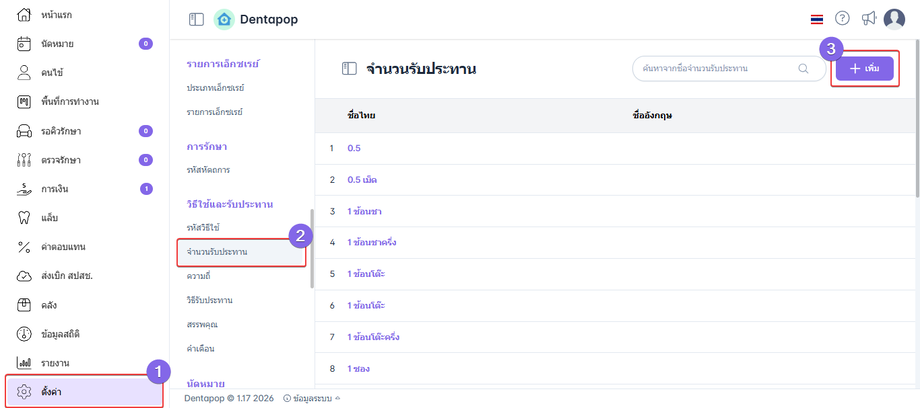
Task: Open the lab section tooth icon
Action: (25, 217)
